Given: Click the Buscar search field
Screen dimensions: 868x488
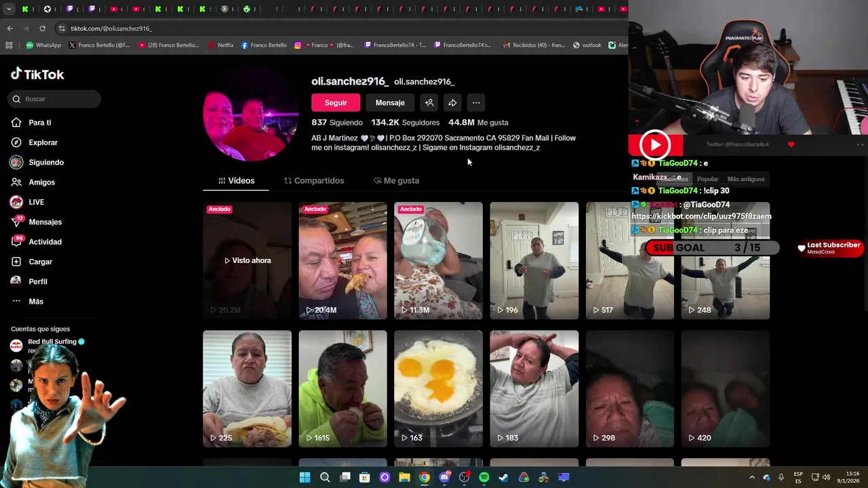Looking at the screenshot, I should tap(56, 99).
